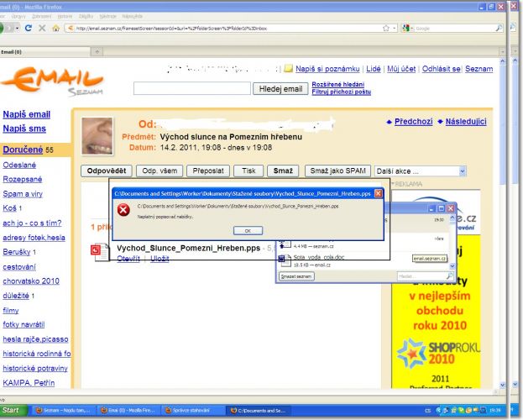Click sender's profile photo thumbnail
Image resolution: width=523 pixels, height=420 pixels.
click(x=97, y=136)
